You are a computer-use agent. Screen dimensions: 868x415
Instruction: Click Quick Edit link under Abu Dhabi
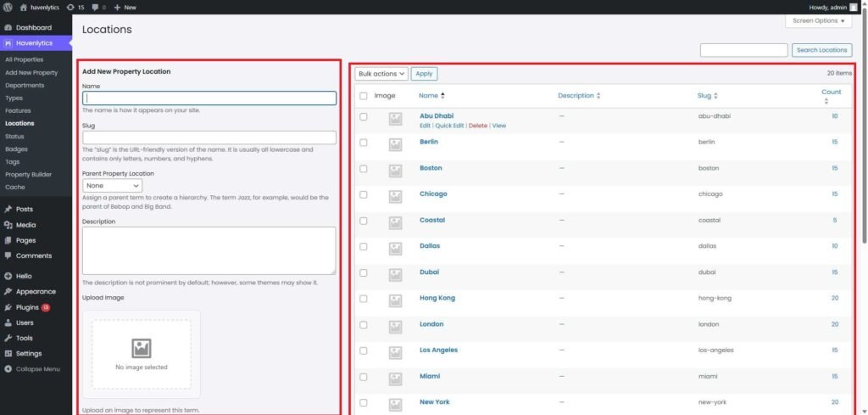point(449,126)
